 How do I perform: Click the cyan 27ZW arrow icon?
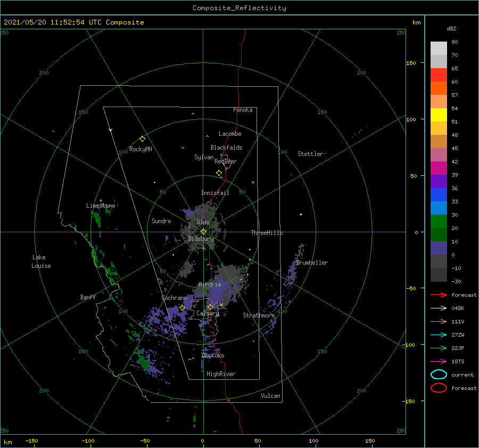(439, 335)
